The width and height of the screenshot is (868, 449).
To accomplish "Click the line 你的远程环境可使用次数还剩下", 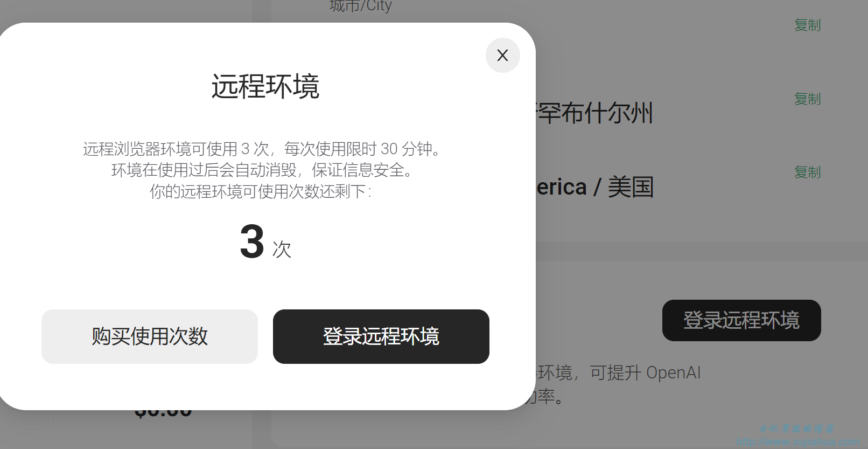I will [261, 191].
